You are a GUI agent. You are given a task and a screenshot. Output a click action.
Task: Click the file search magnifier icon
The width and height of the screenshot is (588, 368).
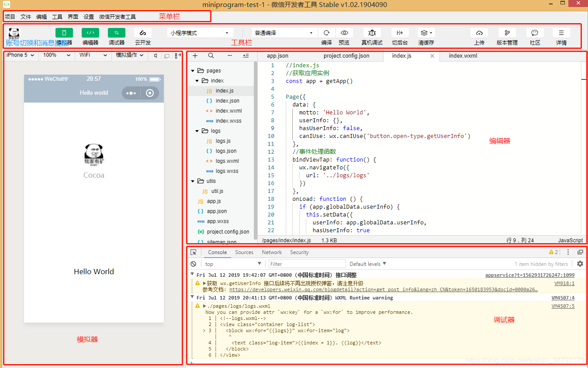211,56
